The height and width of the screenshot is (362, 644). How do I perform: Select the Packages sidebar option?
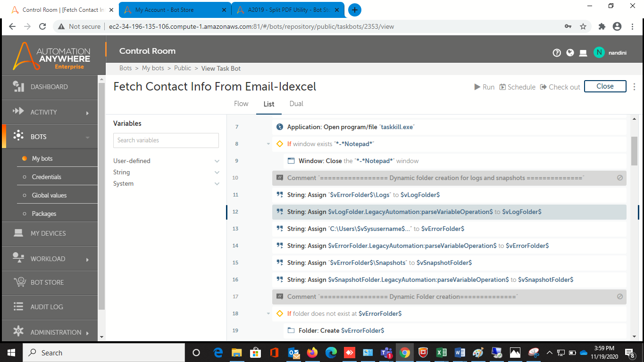[44, 214]
